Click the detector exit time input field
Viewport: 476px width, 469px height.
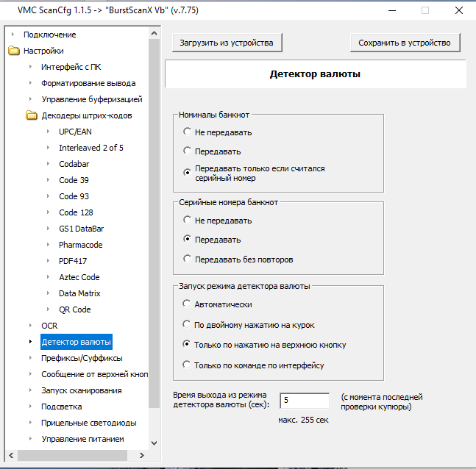pyautogui.click(x=304, y=400)
